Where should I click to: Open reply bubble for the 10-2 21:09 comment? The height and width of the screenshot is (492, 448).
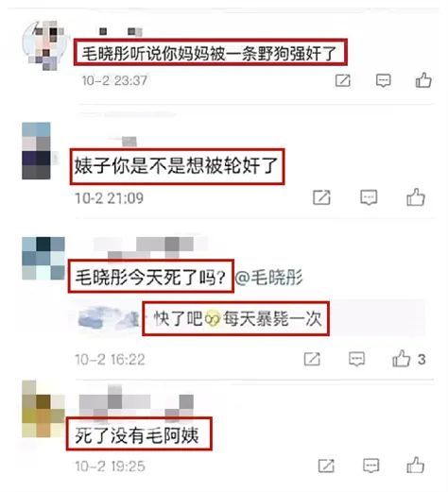tap(369, 197)
